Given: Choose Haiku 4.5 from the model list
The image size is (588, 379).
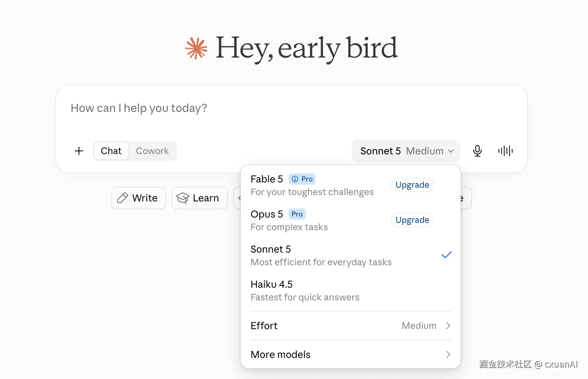Looking at the screenshot, I should [350, 290].
